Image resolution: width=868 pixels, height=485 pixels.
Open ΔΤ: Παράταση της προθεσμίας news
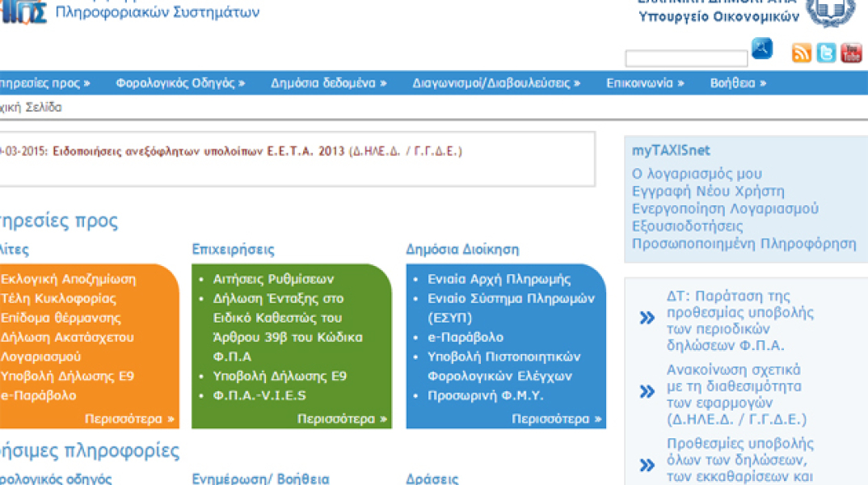pyautogui.click(x=740, y=321)
